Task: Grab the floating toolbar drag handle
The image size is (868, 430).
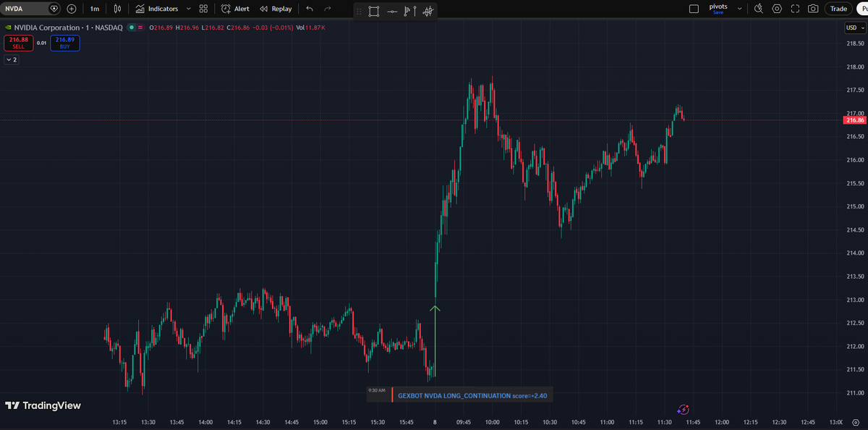Action: point(359,12)
